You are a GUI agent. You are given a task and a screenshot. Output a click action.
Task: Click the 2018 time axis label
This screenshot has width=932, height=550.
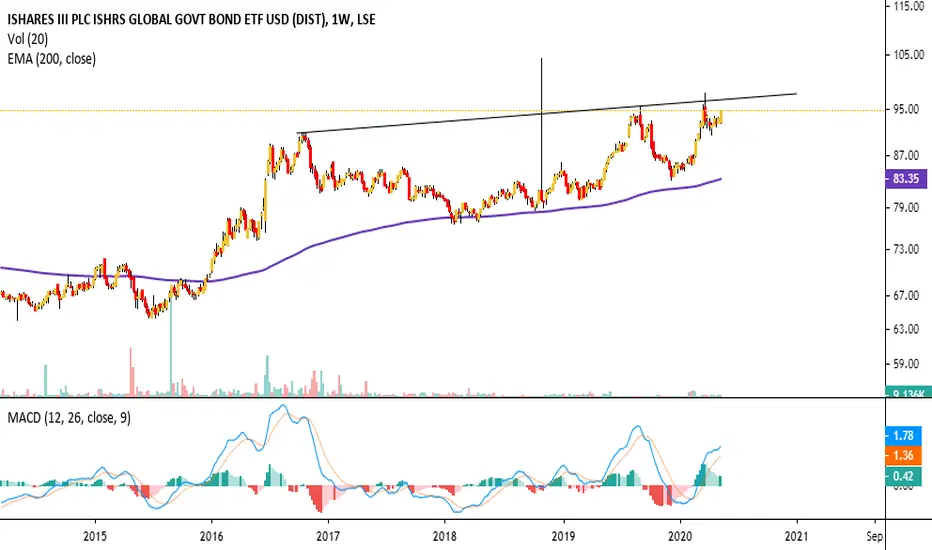pos(445,536)
